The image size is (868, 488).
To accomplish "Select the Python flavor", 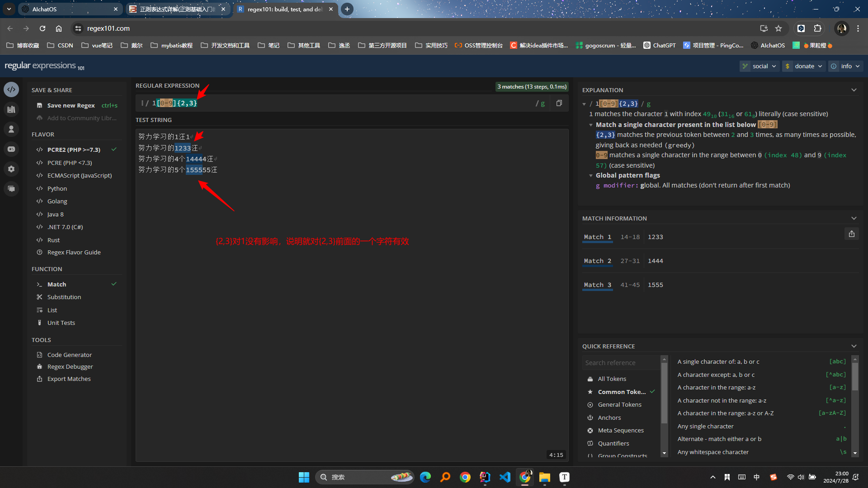I will pyautogui.click(x=57, y=188).
